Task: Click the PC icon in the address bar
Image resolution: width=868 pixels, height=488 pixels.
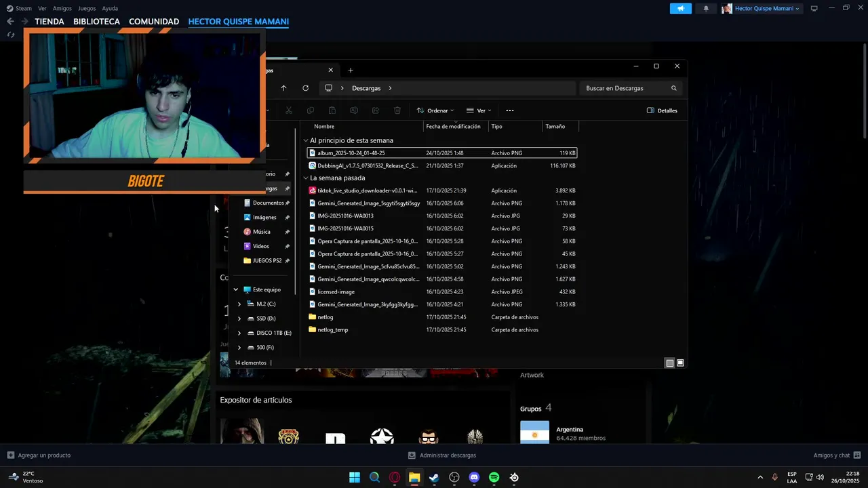Action: [329, 88]
